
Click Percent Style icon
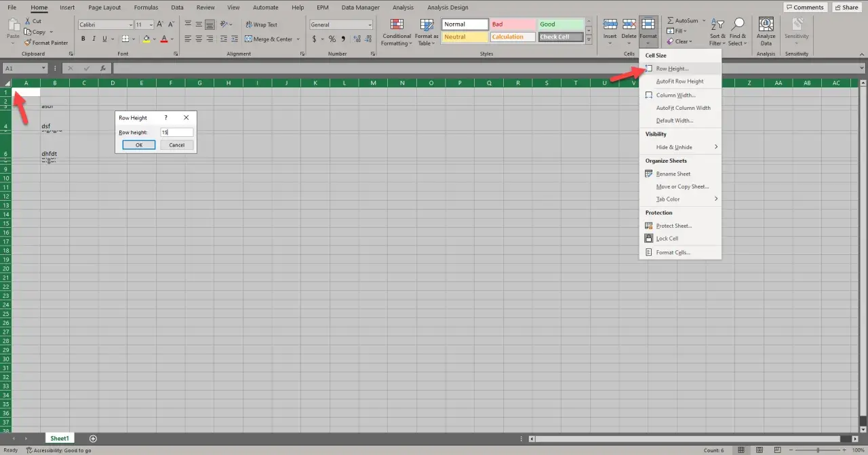(x=332, y=39)
